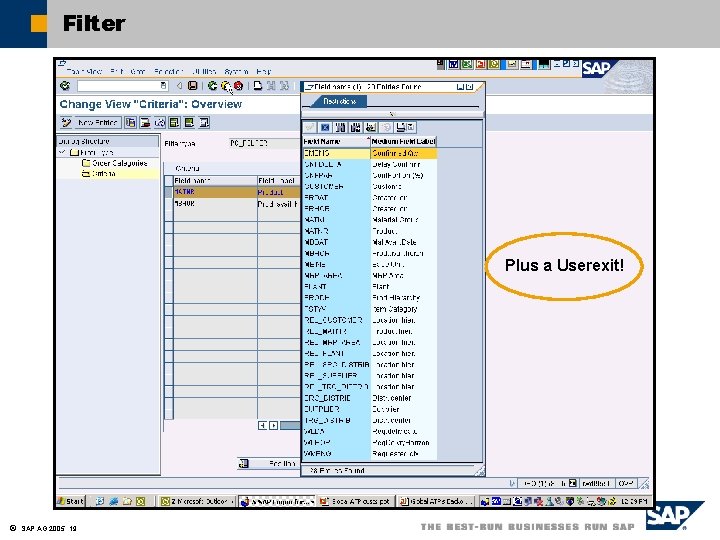Select the row selector of first criteria row
720x540 pixels.
coord(169,192)
